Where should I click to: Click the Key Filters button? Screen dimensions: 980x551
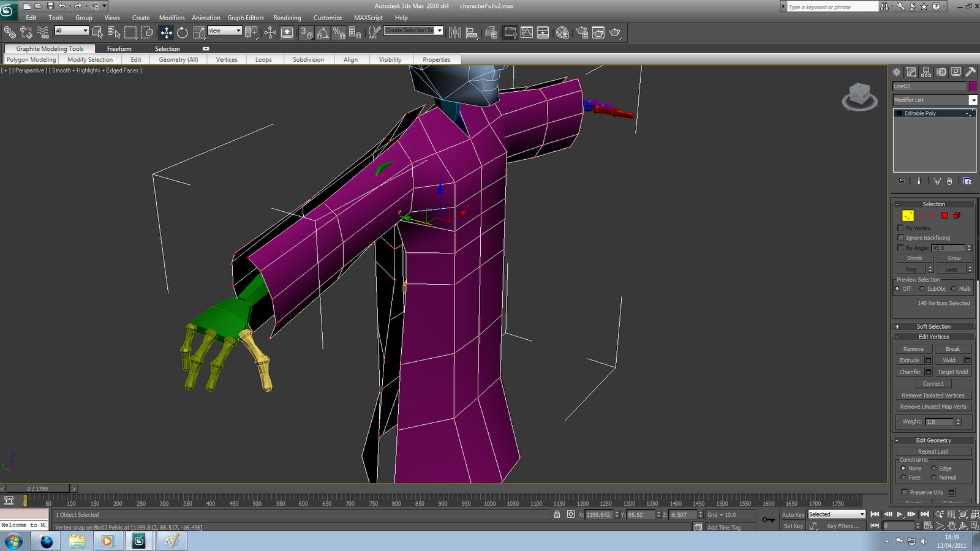point(844,525)
